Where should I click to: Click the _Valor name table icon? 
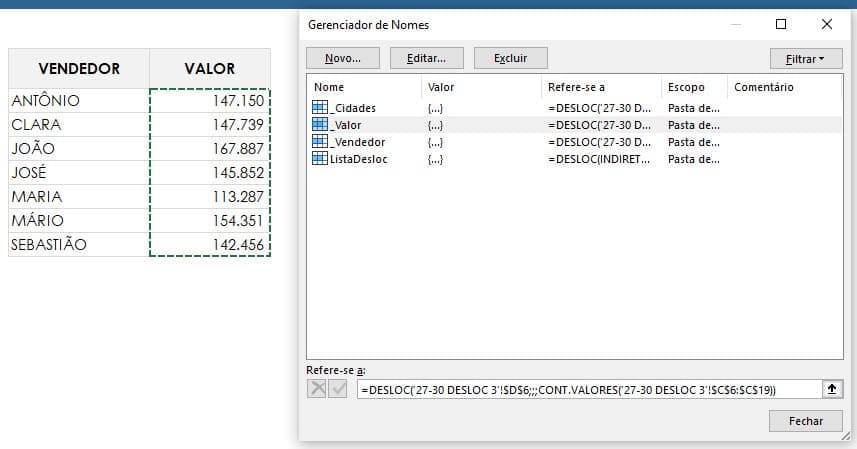click(321, 125)
